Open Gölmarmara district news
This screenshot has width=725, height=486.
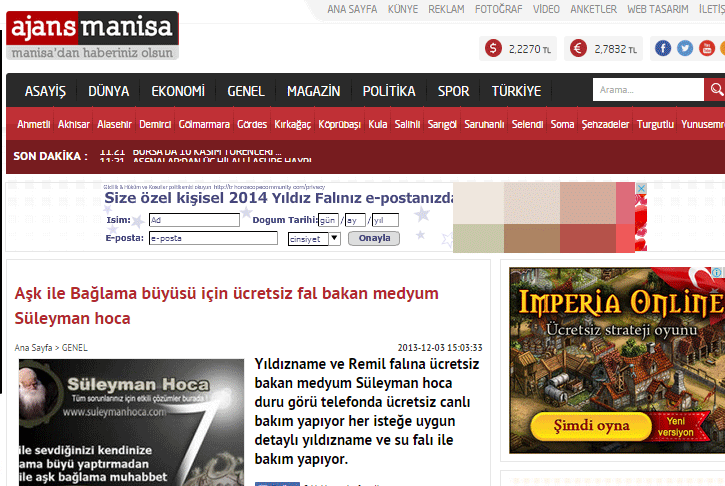[x=204, y=124]
